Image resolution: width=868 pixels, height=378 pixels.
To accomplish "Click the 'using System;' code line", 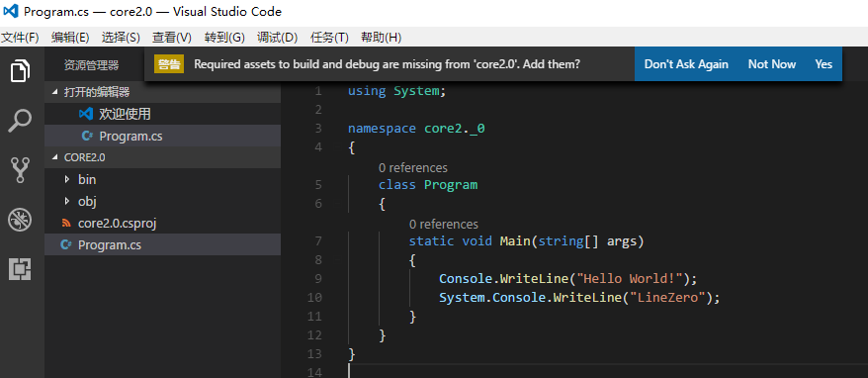I will [x=396, y=91].
